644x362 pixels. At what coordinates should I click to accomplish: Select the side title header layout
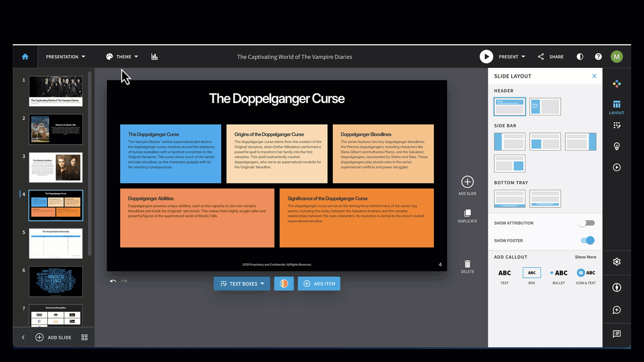545,107
